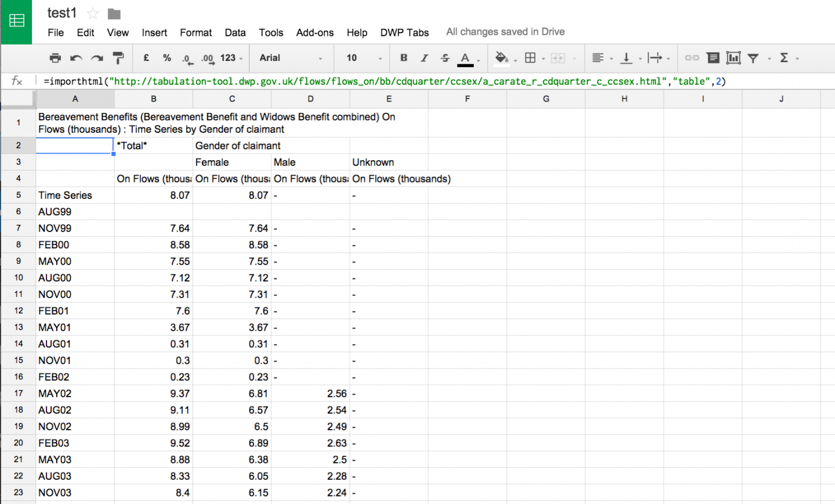Star the test1 document
Viewport: 835px width, 504px height.
point(93,13)
